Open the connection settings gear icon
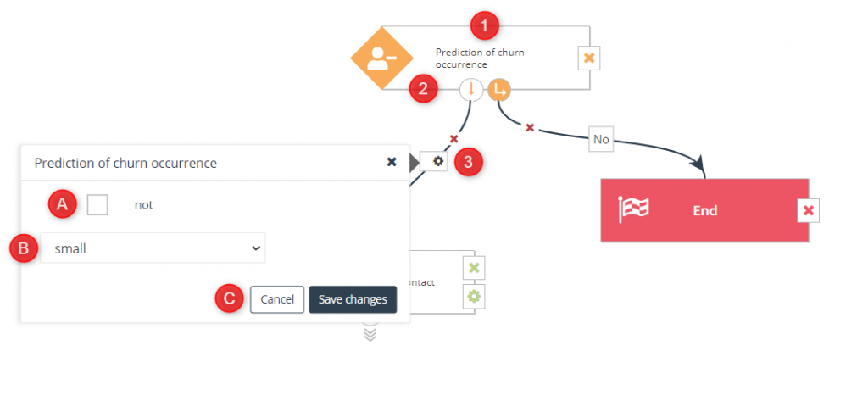This screenshot has height=401, width=868. 438,161
